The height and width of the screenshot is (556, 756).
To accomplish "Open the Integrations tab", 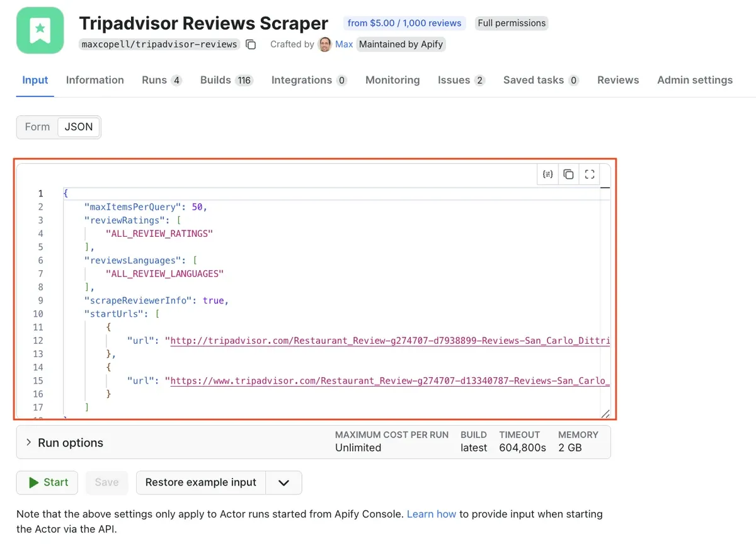I will point(309,80).
